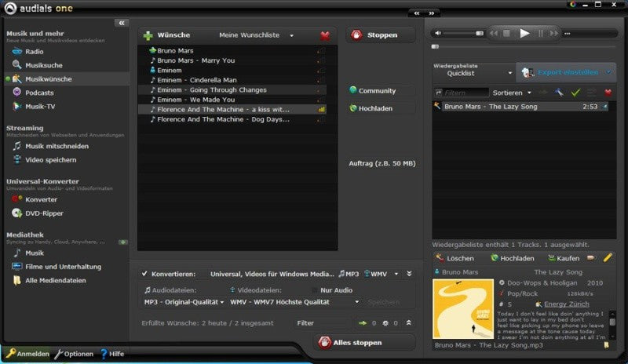Collapse the sidebar with double-arrow icon

click(x=122, y=24)
